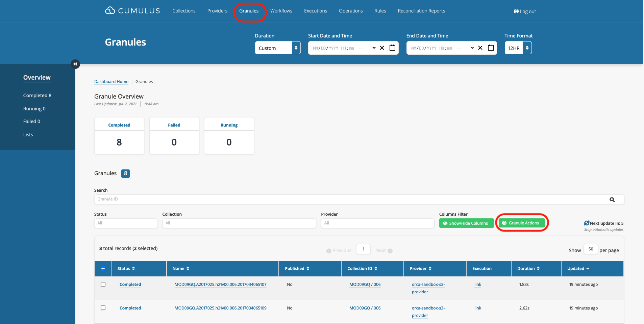The image size is (644, 324).
Task: Click the search magnifier icon
Action: [x=612, y=199]
